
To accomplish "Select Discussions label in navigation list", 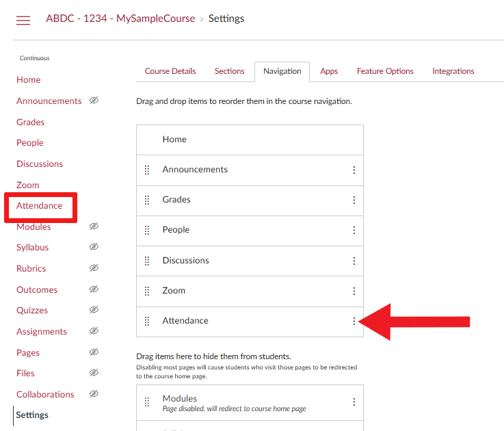I will tap(186, 261).
